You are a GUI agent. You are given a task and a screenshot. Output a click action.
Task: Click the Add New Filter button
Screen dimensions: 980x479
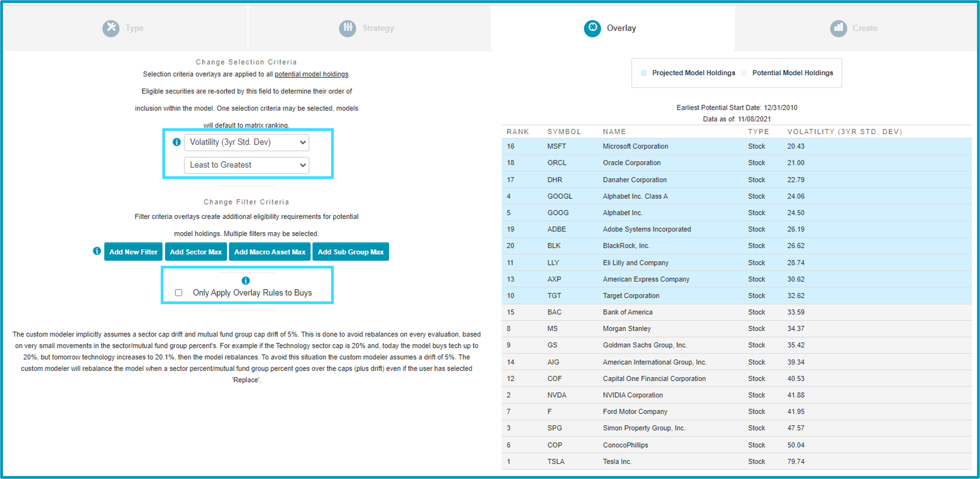pyautogui.click(x=133, y=251)
